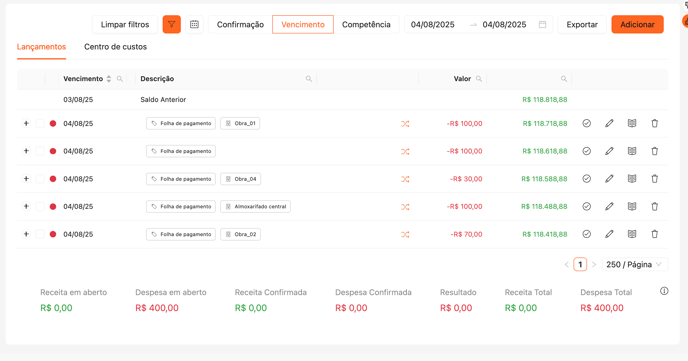Click shuffle transfer icon on Obra_01 row
The image size is (688, 361).
405,124
